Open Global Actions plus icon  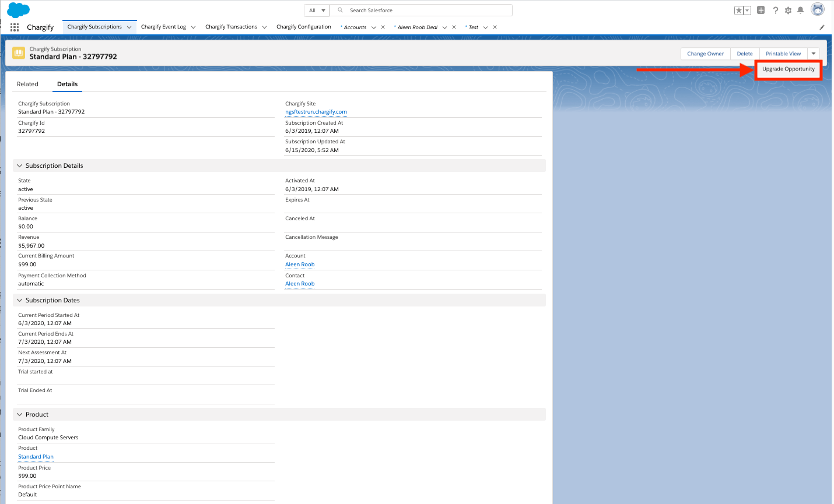pos(761,10)
